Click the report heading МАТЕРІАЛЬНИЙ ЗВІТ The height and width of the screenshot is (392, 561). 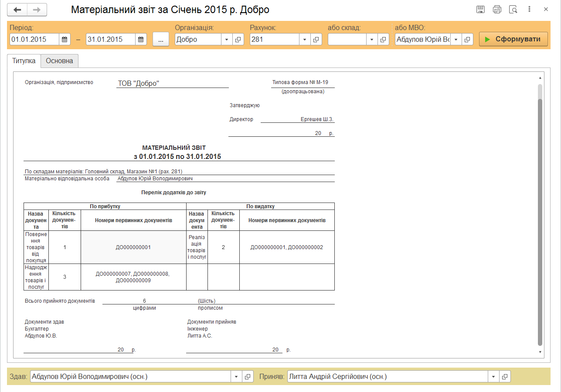(174, 148)
